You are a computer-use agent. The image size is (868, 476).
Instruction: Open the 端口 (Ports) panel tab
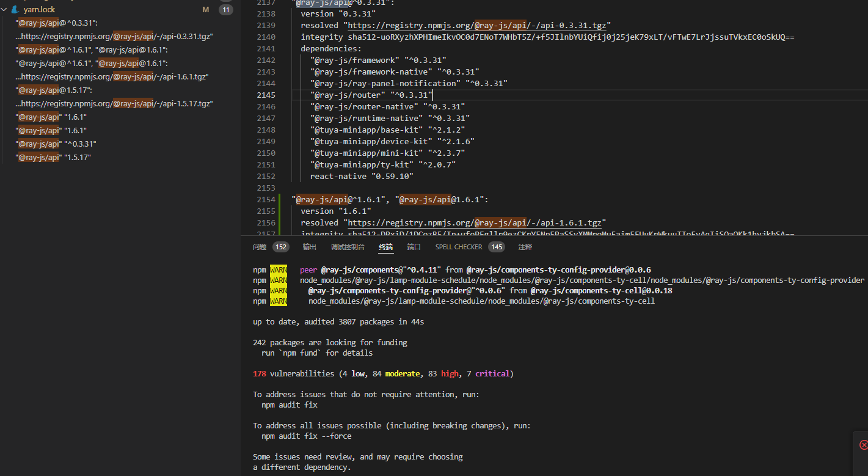click(x=414, y=247)
